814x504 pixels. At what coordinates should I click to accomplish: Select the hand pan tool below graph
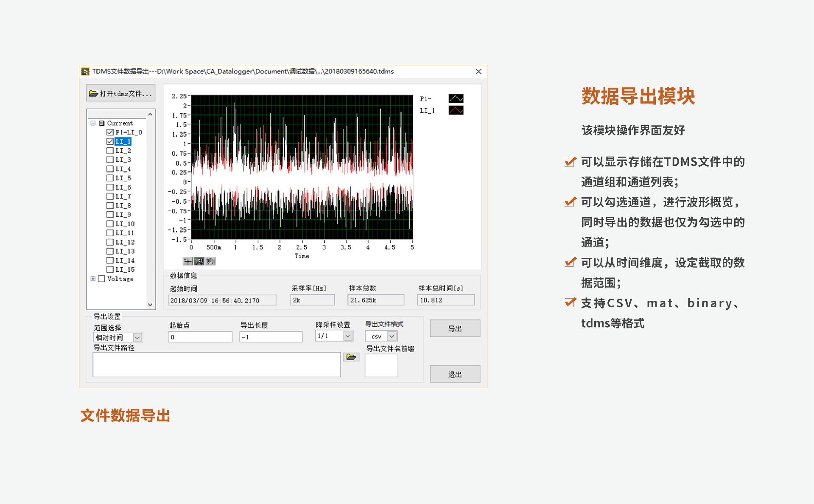(210, 261)
